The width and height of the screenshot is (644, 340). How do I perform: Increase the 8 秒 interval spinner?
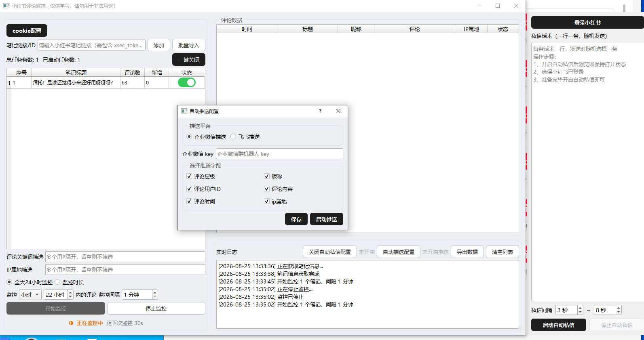pyautogui.click(x=619, y=308)
